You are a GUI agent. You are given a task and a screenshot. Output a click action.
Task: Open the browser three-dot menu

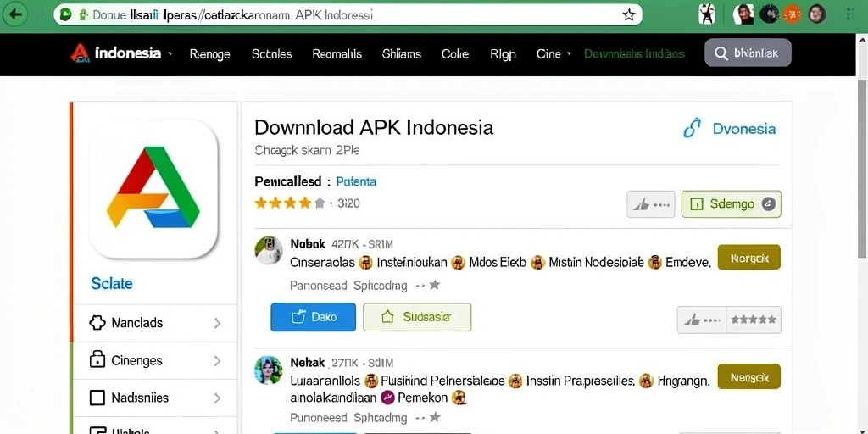[850, 15]
